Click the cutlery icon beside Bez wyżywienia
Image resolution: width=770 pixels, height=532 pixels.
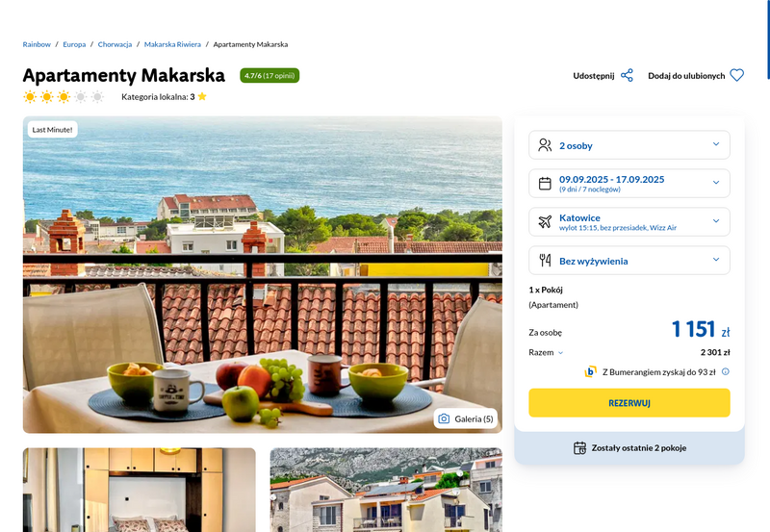click(545, 260)
